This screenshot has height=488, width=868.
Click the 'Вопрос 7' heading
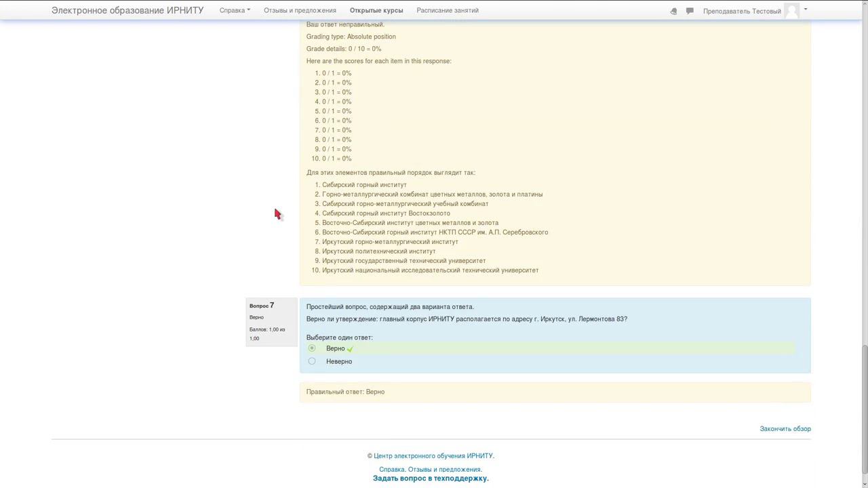tap(262, 306)
